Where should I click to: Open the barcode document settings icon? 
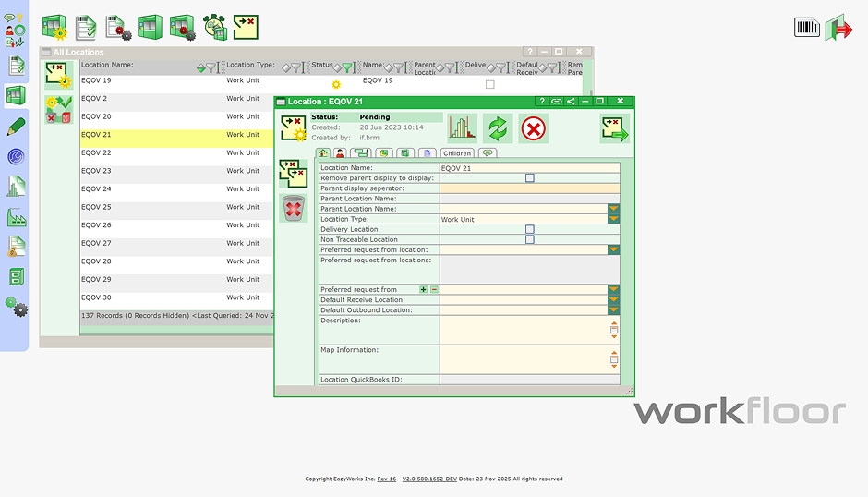point(118,27)
